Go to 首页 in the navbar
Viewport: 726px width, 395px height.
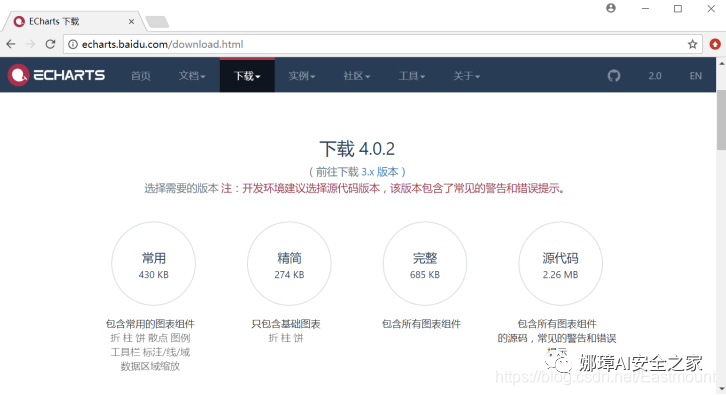click(141, 75)
